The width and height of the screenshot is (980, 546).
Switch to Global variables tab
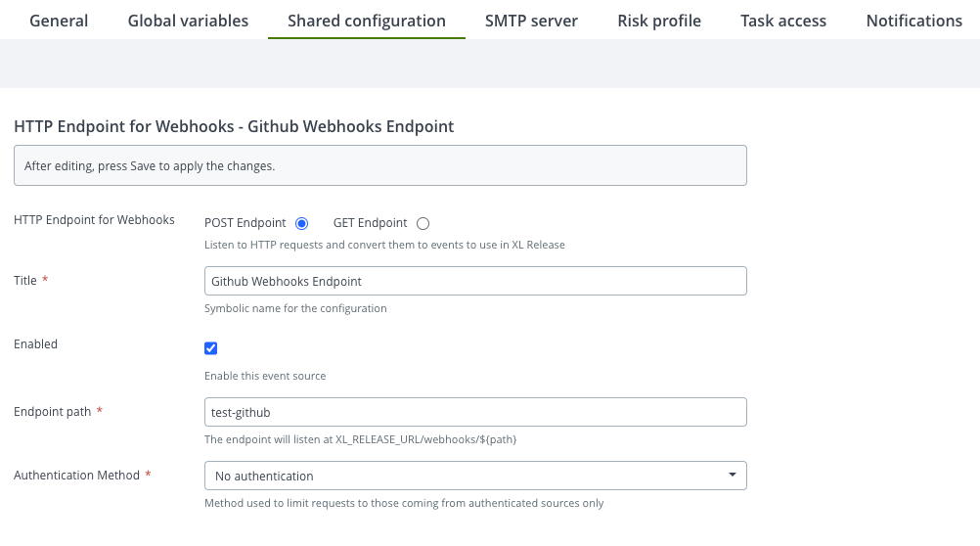pyautogui.click(x=188, y=21)
